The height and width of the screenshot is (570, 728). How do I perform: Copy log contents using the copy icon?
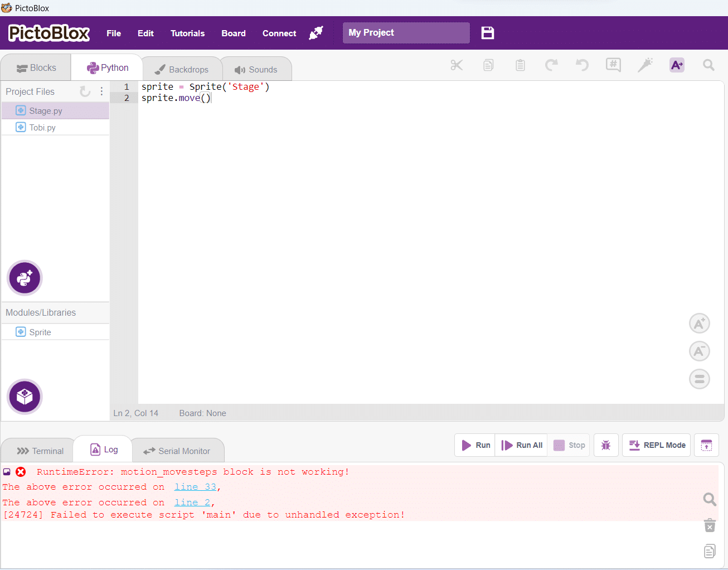(710, 551)
